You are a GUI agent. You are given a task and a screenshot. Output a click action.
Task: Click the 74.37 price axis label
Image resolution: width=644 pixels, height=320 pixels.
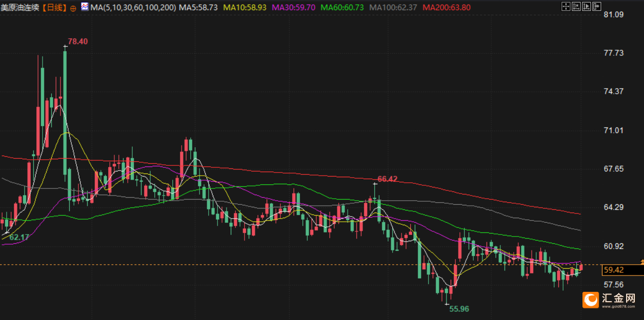point(614,91)
